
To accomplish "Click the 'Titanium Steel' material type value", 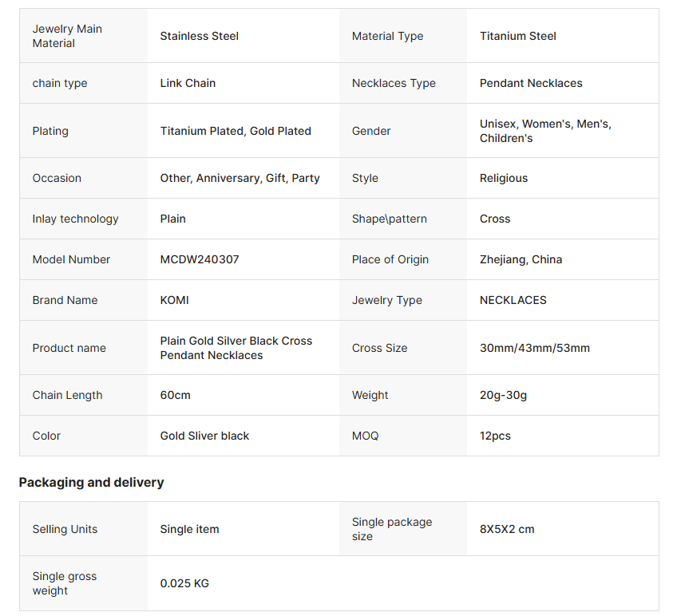I will (x=518, y=36).
